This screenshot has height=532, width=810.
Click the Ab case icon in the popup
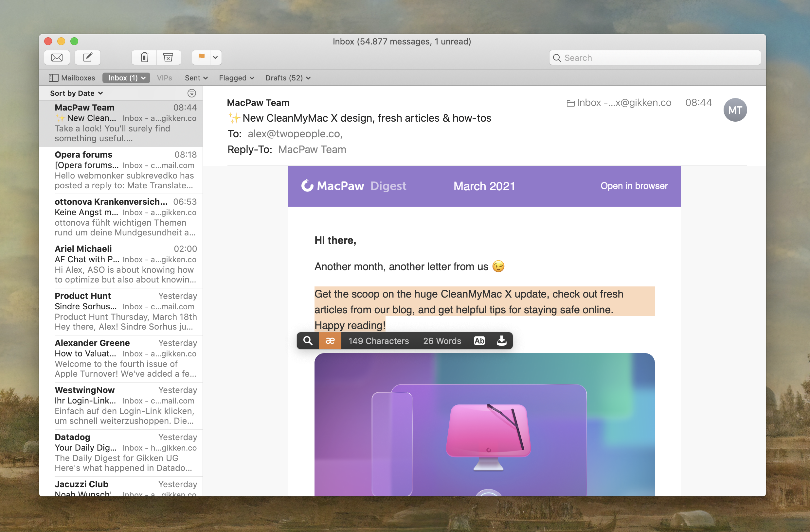coord(479,341)
